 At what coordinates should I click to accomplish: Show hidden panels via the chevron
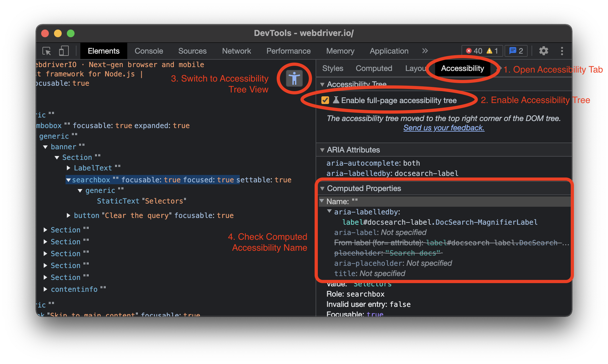click(x=425, y=51)
